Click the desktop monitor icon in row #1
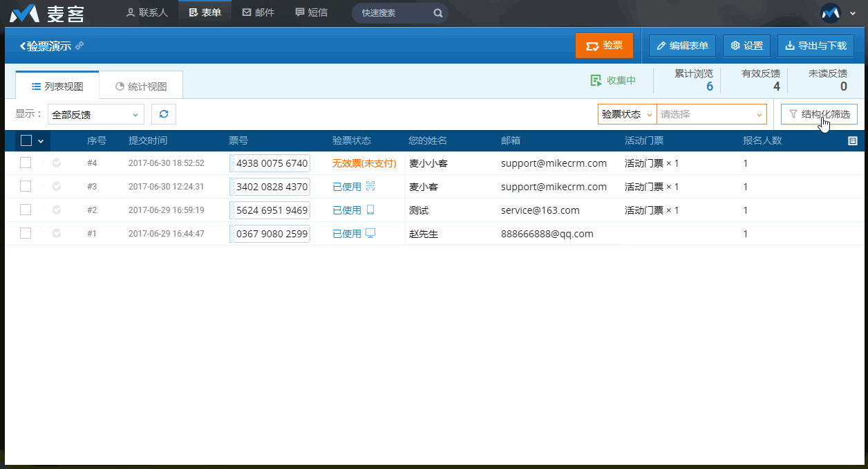Viewport: 868px width, 469px height. pos(370,233)
